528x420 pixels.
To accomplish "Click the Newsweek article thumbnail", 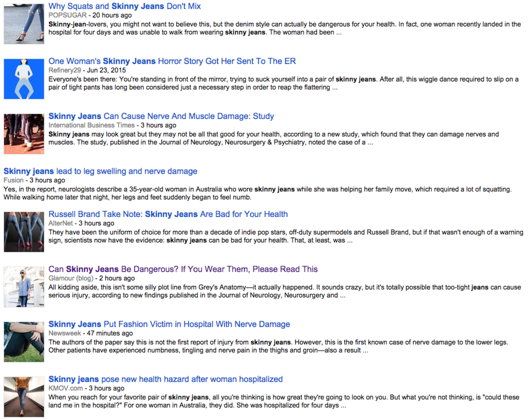I will point(24,342).
